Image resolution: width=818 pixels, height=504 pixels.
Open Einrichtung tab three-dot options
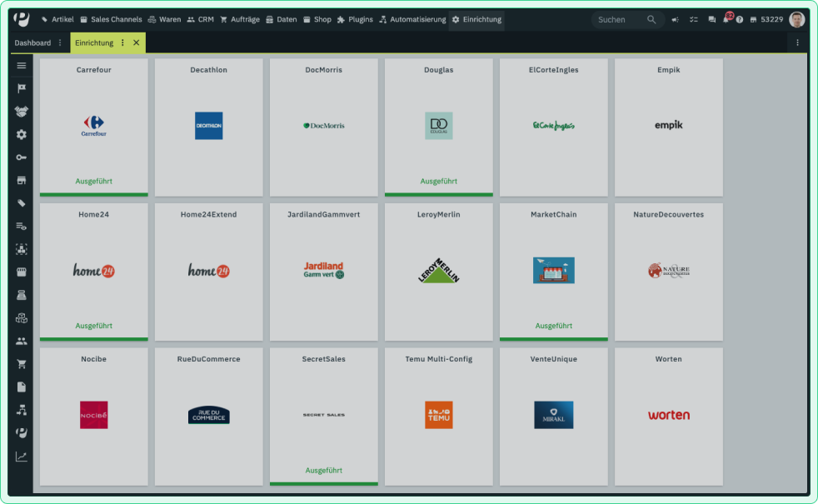(x=122, y=42)
